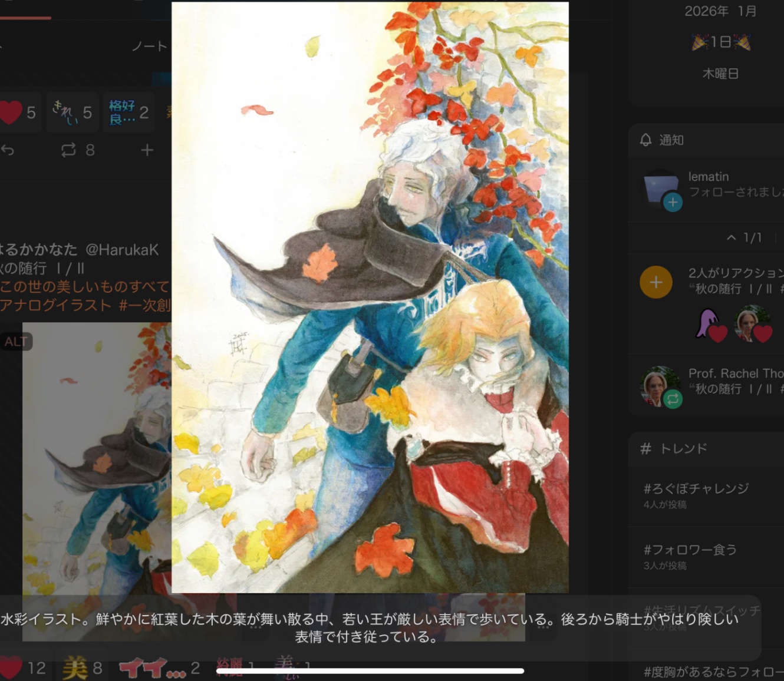Click the plus icon to add a reaction

(x=147, y=150)
